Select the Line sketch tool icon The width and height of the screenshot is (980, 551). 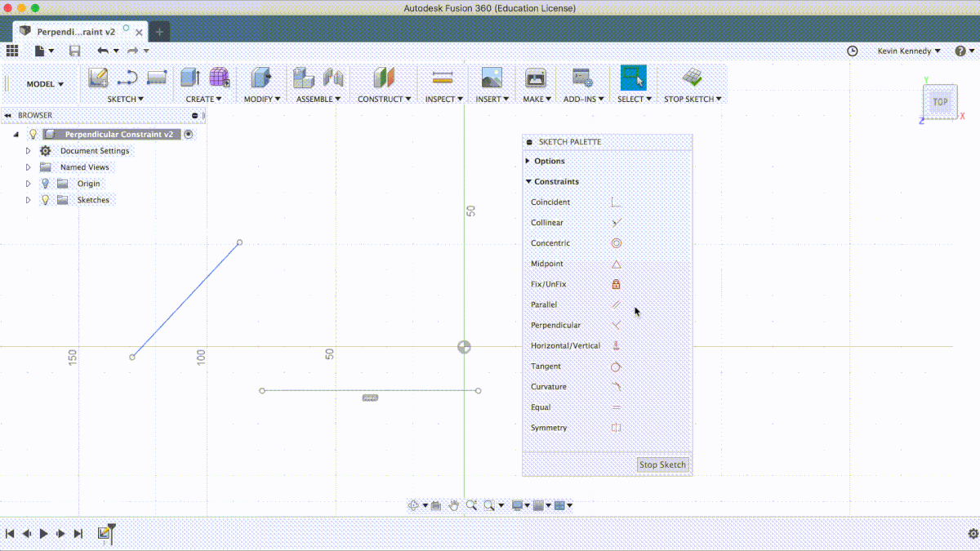pos(127,78)
